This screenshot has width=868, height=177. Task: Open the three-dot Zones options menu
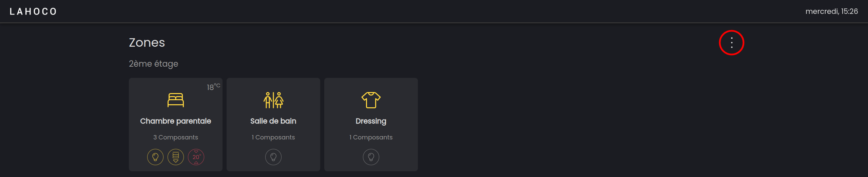pos(731,43)
